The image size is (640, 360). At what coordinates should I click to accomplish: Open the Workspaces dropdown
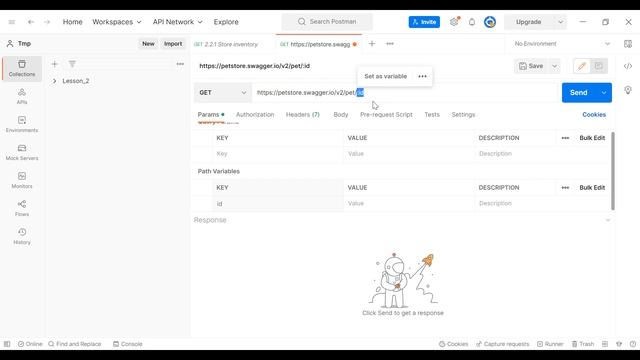coord(117,22)
